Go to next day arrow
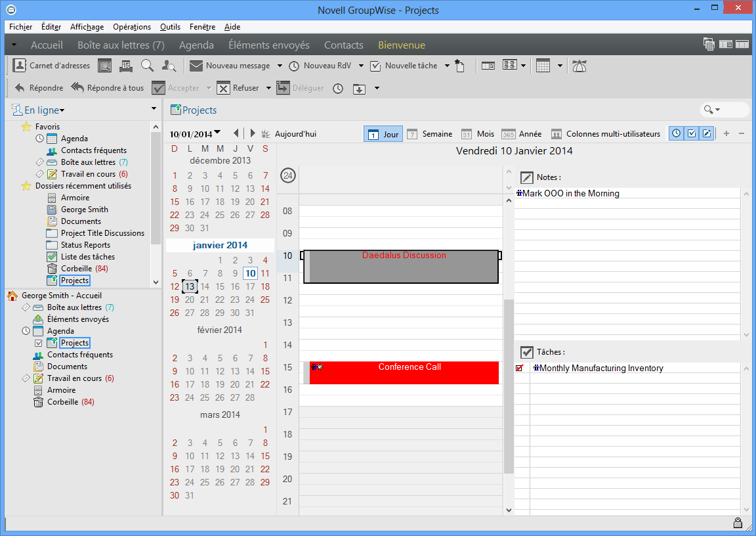Viewport: 756px width, 536px height. coord(252,133)
